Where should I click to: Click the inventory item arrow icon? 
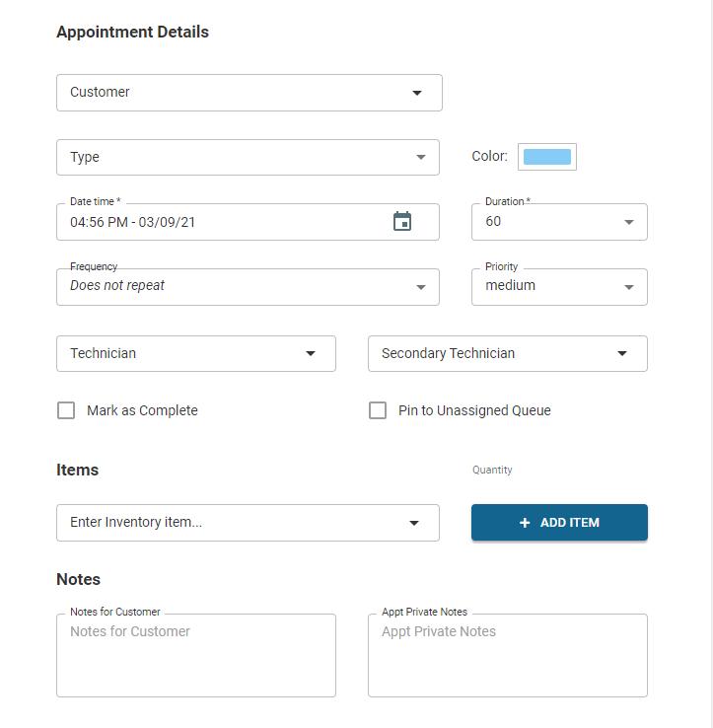414,523
